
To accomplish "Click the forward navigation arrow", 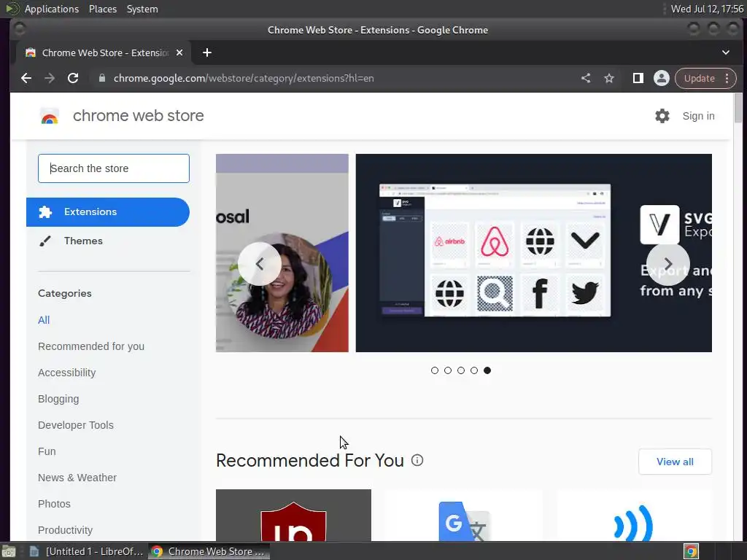I will point(50,78).
